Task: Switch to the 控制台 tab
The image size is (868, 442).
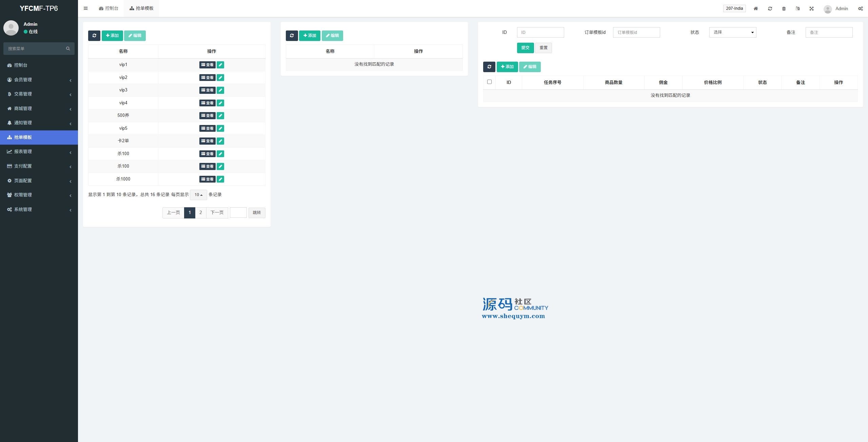Action: 109,8
